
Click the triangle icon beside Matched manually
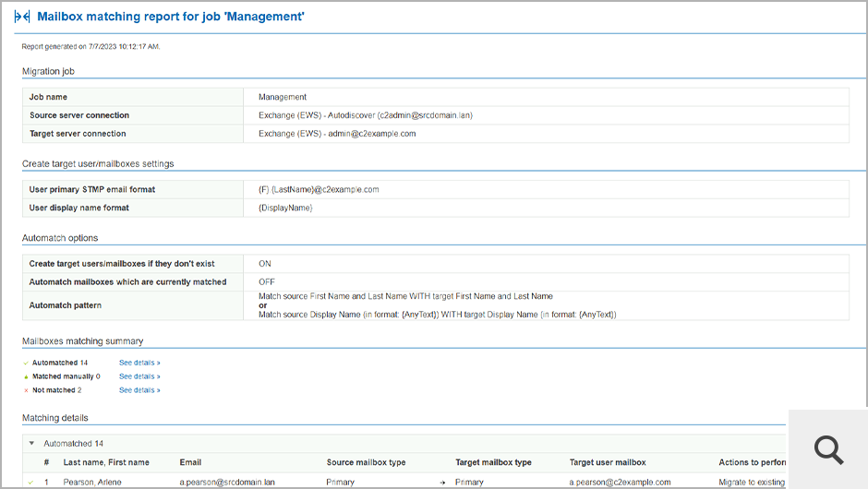26,376
